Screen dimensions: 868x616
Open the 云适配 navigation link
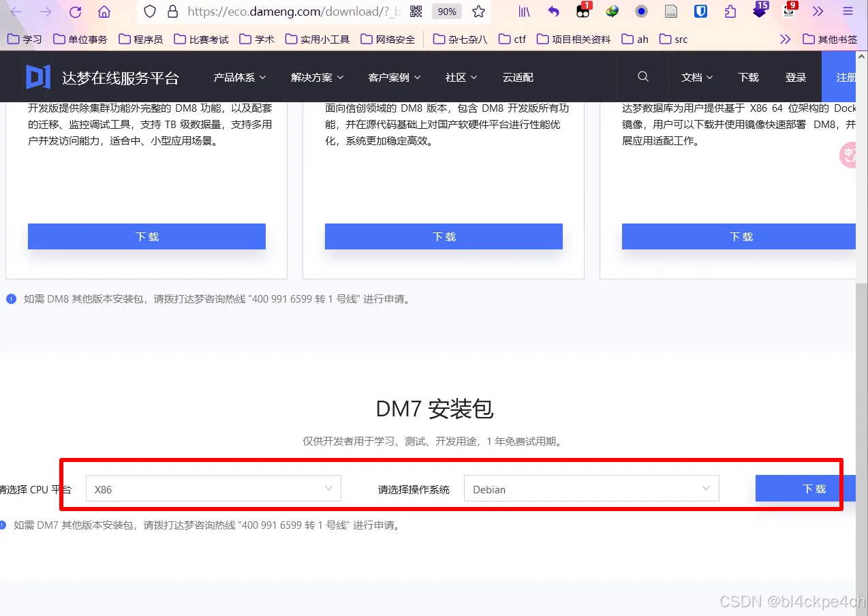point(518,78)
